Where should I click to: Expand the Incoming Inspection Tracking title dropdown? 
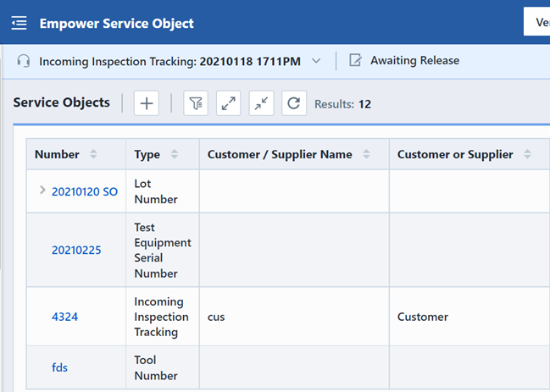(x=316, y=61)
